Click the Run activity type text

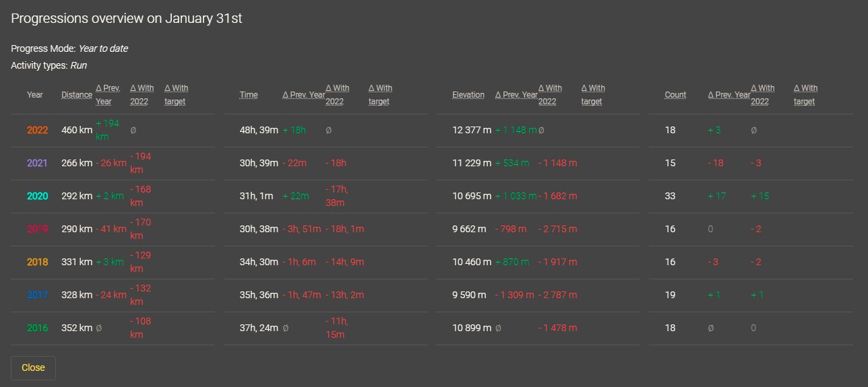[78, 65]
